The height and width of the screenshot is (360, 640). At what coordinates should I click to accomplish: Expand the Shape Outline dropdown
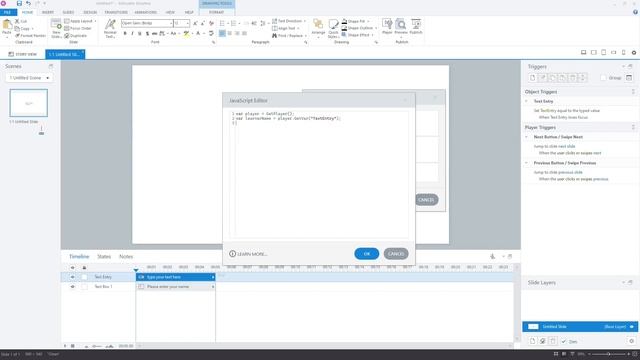point(376,28)
